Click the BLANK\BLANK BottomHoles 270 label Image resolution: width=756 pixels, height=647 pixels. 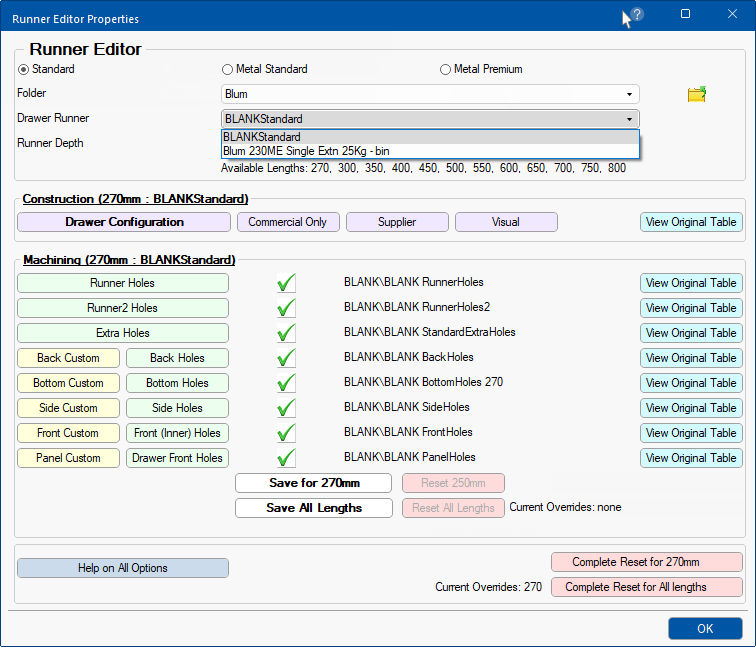tap(423, 382)
